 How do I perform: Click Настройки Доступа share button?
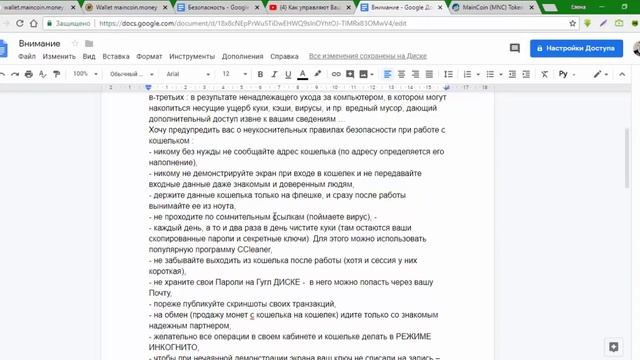(576, 48)
